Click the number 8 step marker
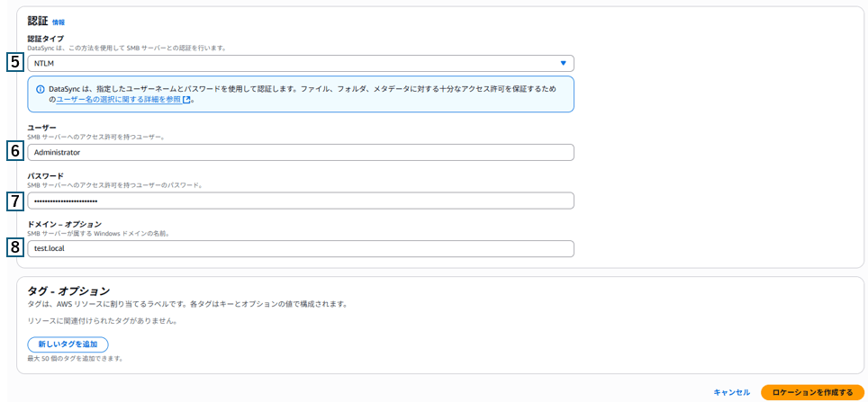The width and height of the screenshot is (868, 402). tap(14, 247)
